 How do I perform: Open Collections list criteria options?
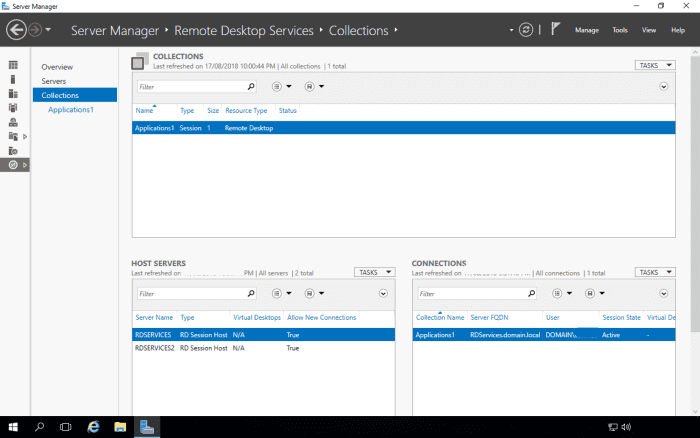click(x=281, y=86)
